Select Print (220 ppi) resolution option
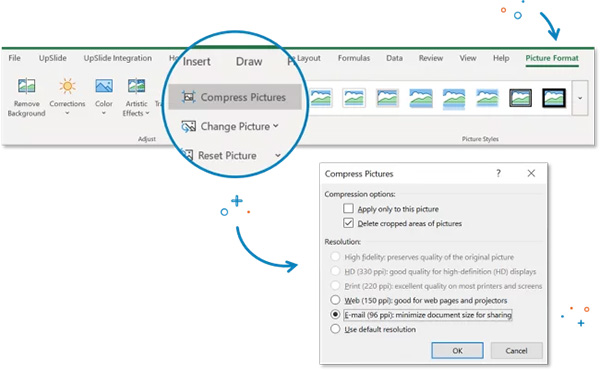600x370 pixels. pos(335,285)
